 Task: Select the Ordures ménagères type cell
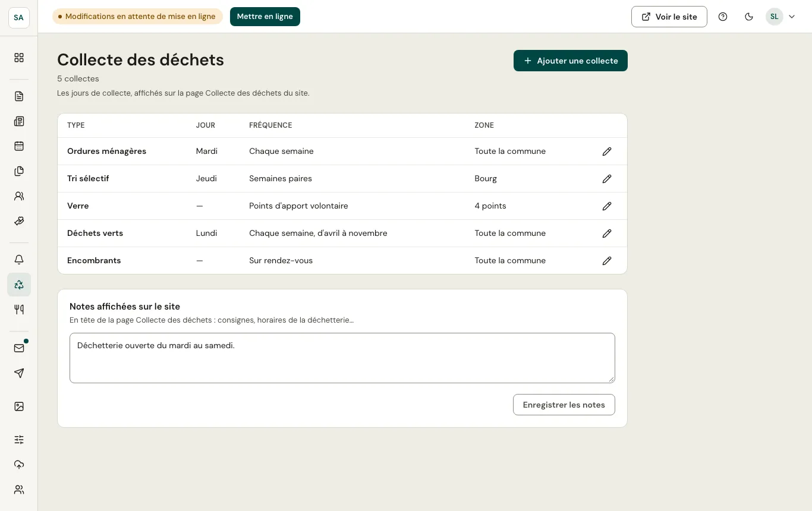tap(107, 151)
